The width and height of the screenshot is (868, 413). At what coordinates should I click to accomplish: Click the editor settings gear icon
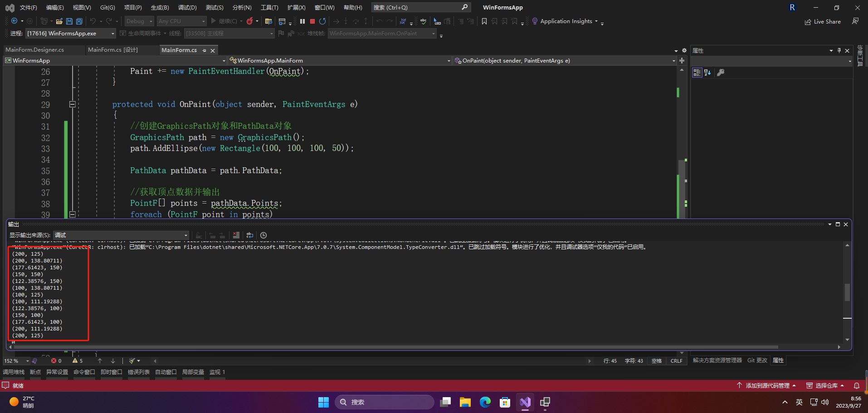(x=684, y=50)
